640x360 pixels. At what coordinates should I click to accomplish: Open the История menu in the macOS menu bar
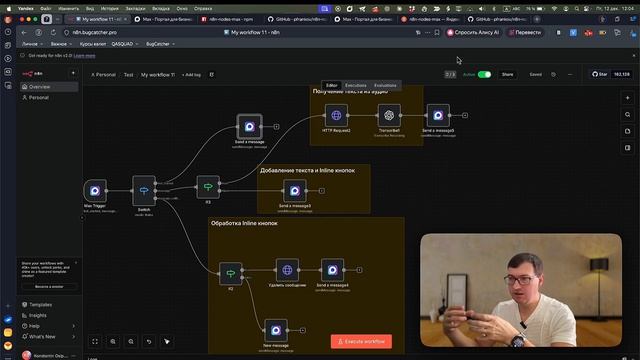[x=109, y=9]
